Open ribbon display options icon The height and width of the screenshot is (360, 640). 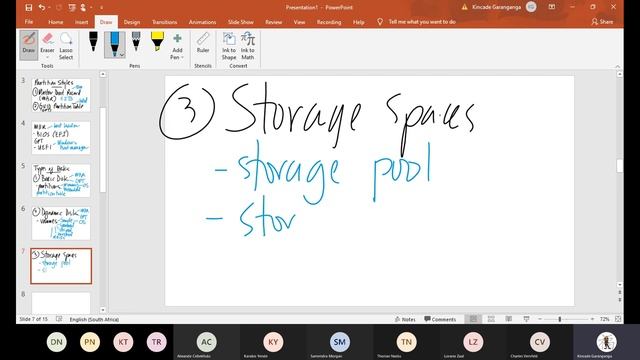click(551, 7)
